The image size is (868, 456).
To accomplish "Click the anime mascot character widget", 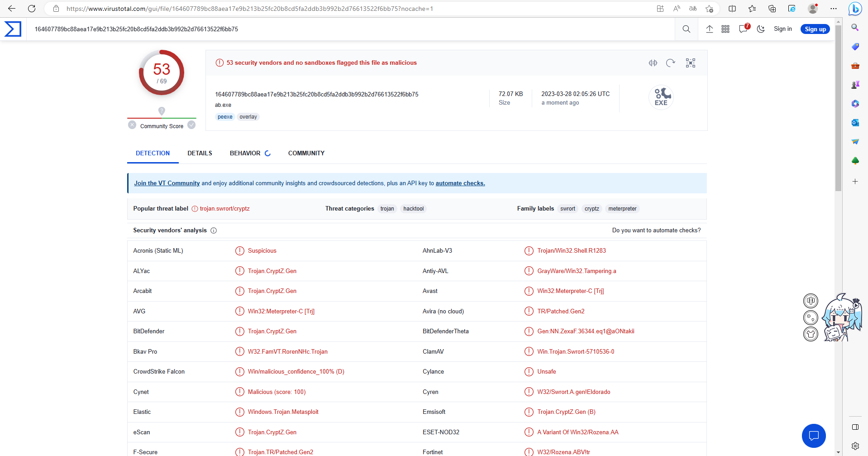I will pyautogui.click(x=842, y=317).
